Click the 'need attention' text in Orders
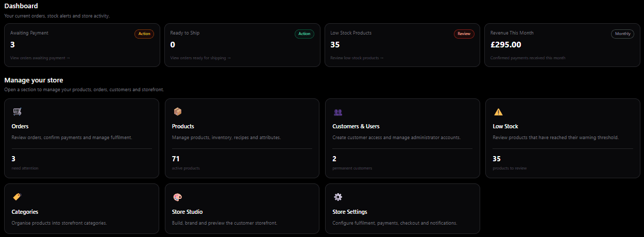Screen dimensions: 644x237 point(25,168)
